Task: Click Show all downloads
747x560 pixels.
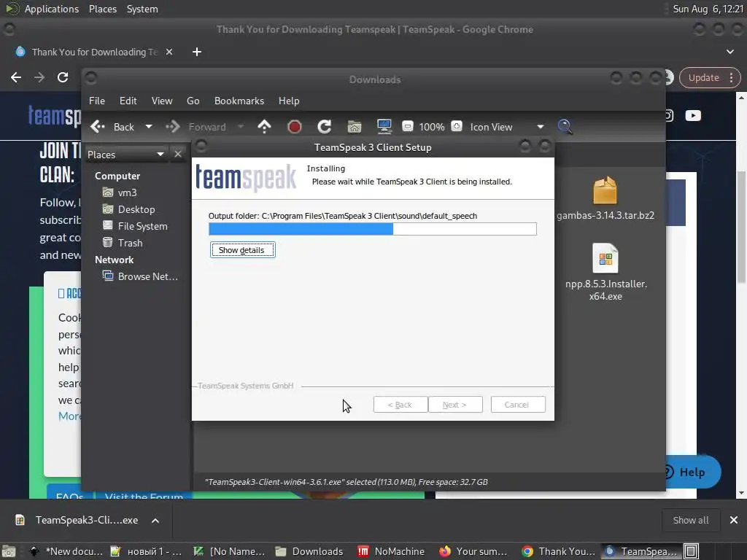Action: (690, 520)
